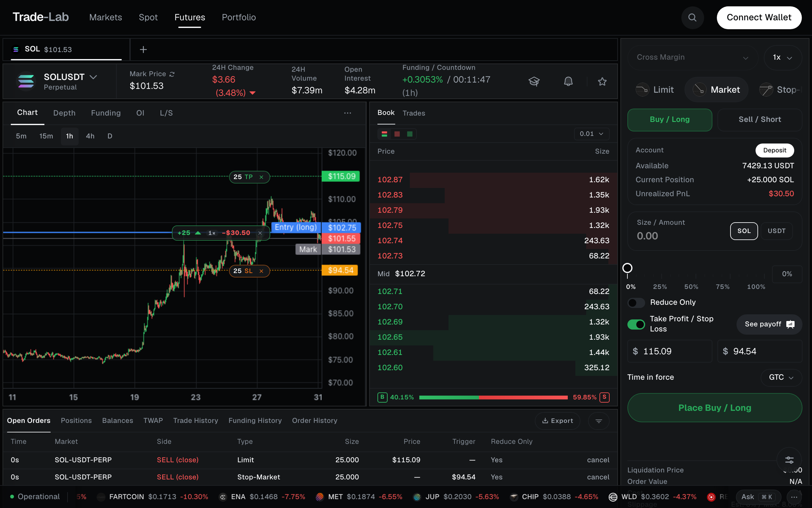Remove the 25 TP line on chart
The image size is (812, 508).
click(x=261, y=177)
